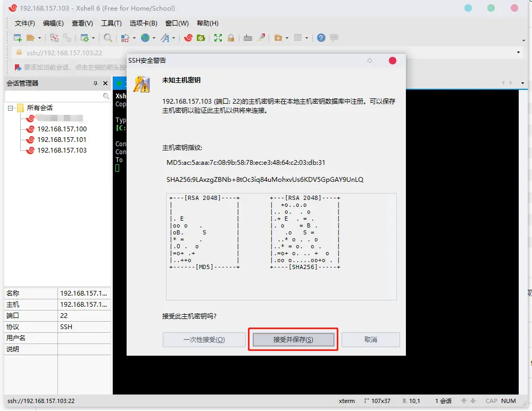Click the key warning icon in SSH dialog

click(x=142, y=84)
